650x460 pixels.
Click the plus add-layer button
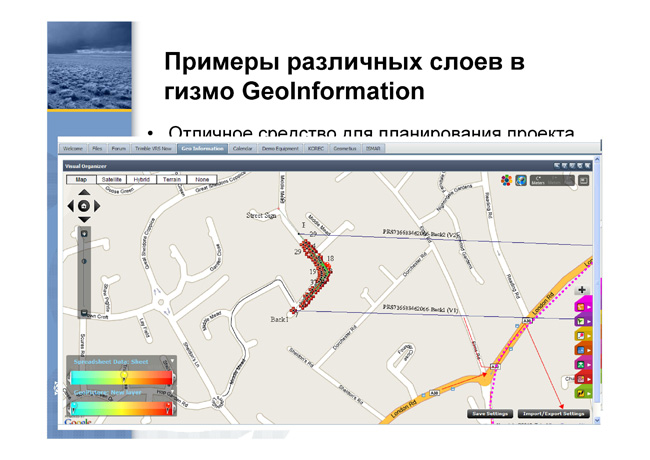click(582, 290)
